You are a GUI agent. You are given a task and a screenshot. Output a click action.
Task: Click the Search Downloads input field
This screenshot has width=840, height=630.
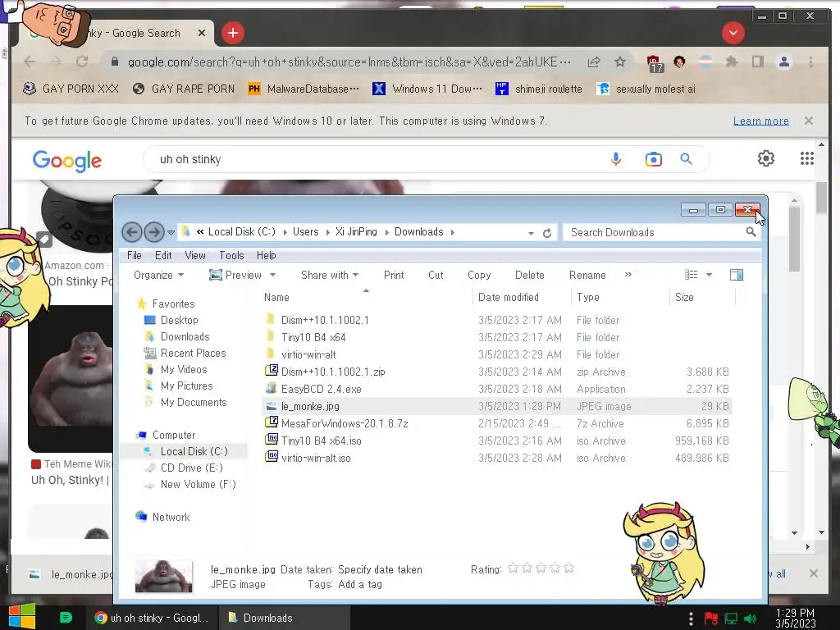pyautogui.click(x=655, y=232)
